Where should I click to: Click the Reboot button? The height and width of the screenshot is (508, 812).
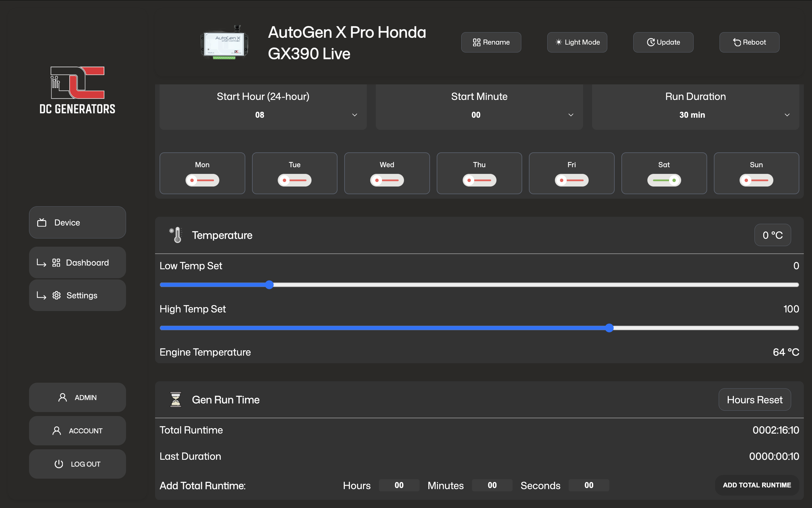(x=749, y=42)
